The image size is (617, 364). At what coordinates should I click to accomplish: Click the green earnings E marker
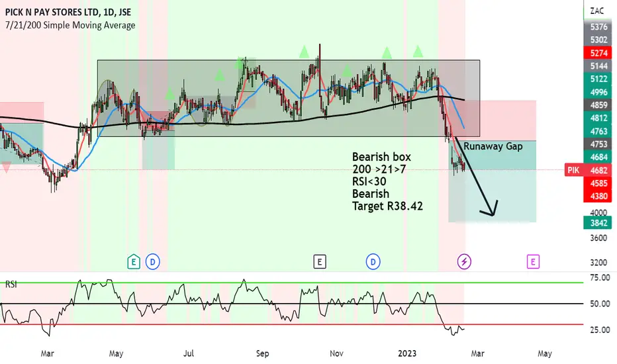133,261
